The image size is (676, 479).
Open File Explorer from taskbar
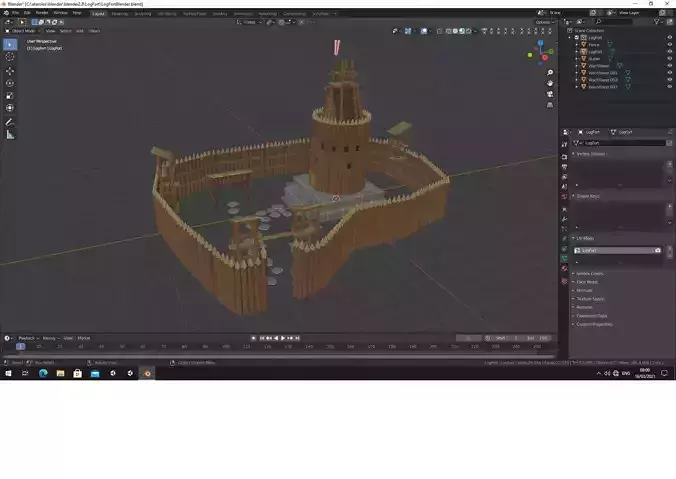tap(60, 373)
